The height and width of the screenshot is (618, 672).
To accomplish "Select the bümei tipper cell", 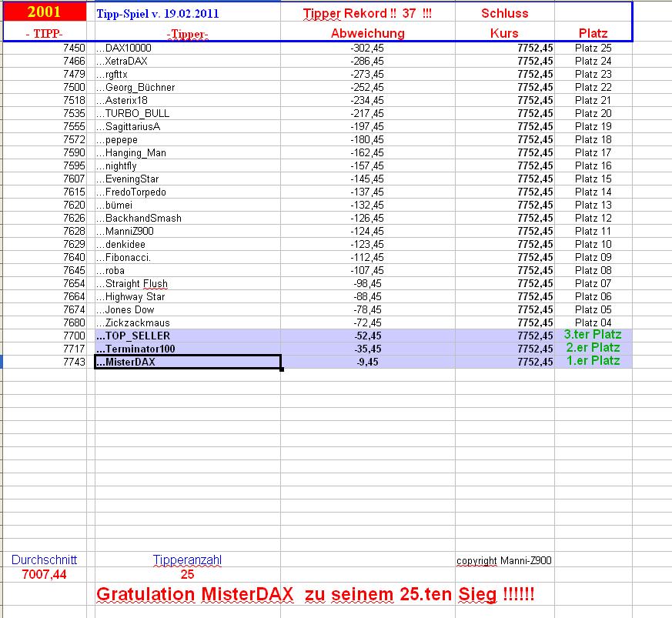I will pos(187,205).
